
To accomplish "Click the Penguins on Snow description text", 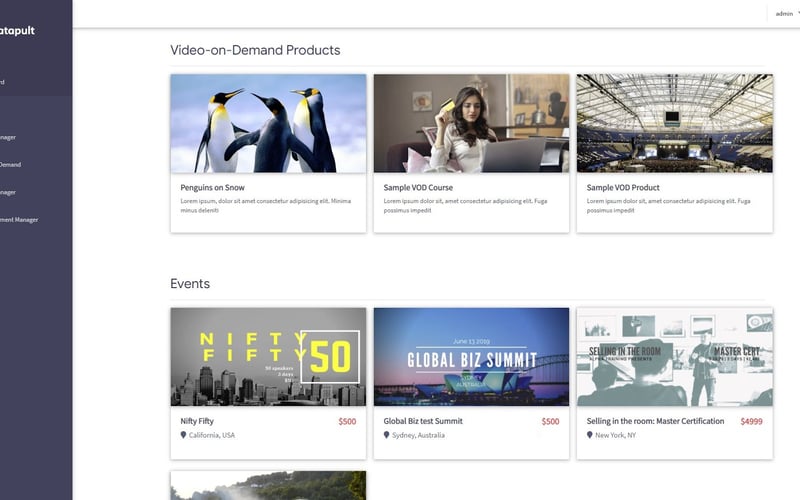I will [x=265, y=206].
